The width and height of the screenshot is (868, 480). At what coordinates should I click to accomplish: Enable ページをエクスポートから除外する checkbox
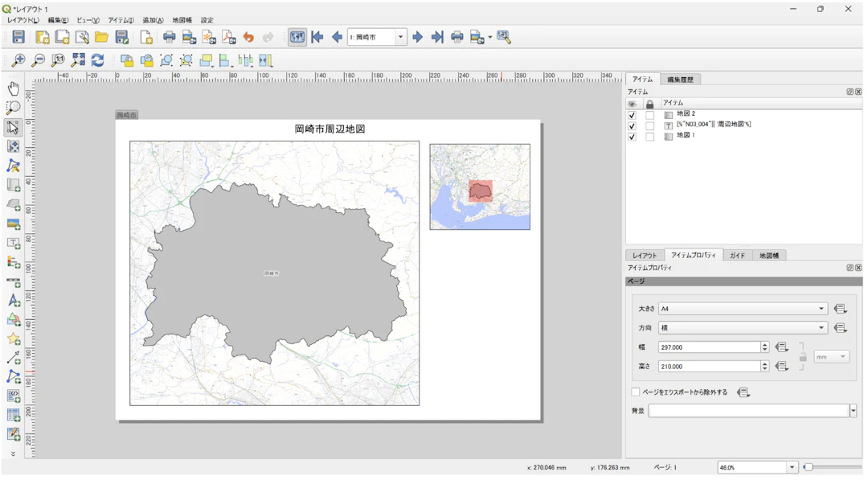(x=636, y=392)
